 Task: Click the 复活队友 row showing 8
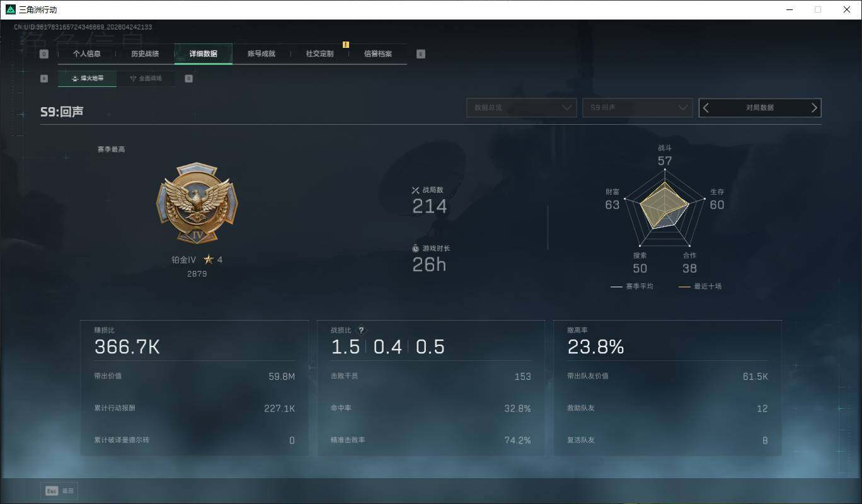pyautogui.click(x=667, y=440)
